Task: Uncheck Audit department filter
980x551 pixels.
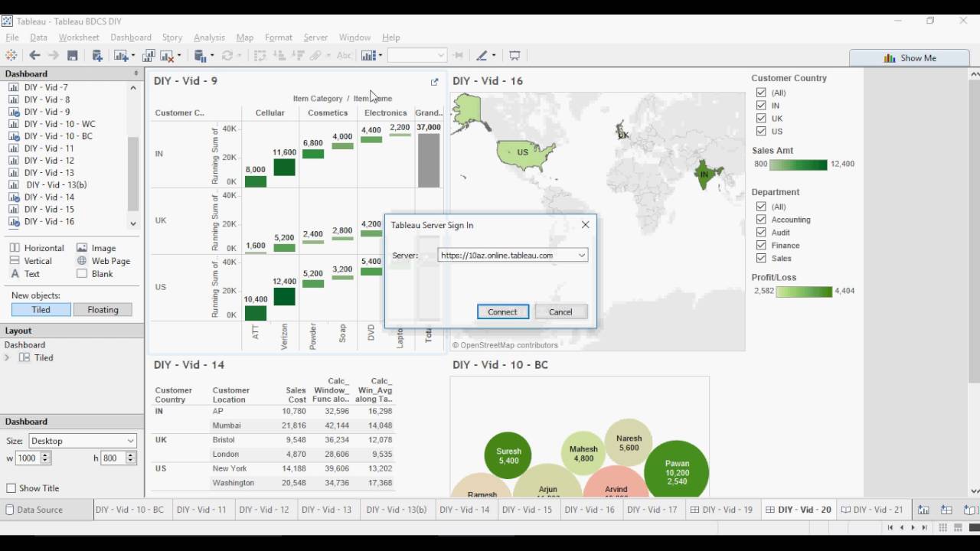Action: pos(761,233)
